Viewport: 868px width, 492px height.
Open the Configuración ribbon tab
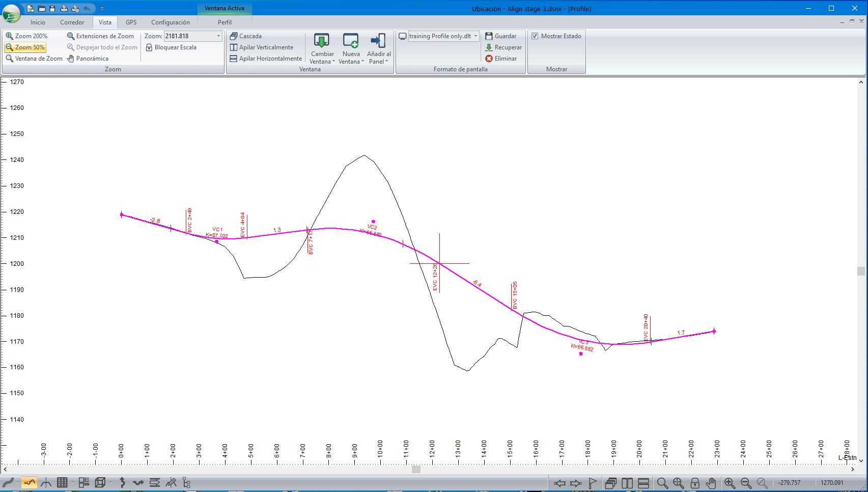pyautogui.click(x=170, y=22)
